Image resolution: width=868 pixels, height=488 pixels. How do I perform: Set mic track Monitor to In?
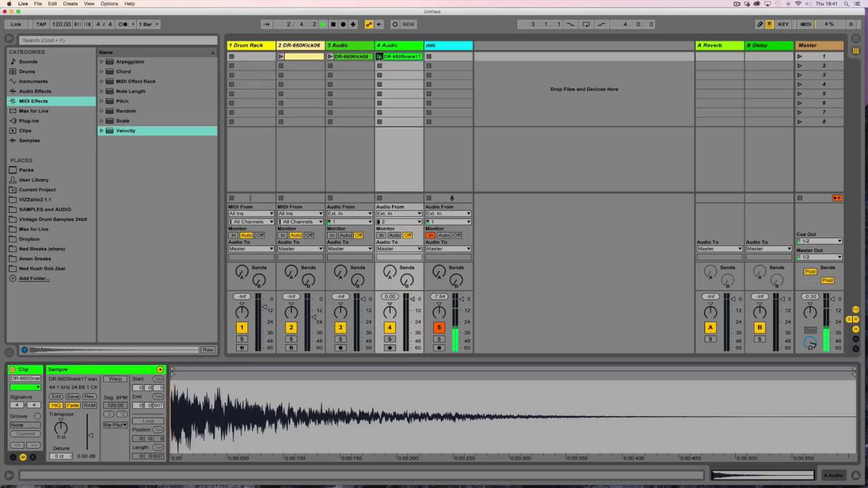click(x=430, y=235)
